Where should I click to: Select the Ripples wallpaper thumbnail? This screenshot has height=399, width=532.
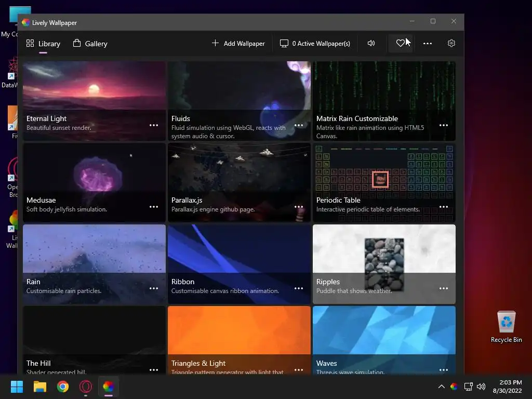pyautogui.click(x=384, y=264)
